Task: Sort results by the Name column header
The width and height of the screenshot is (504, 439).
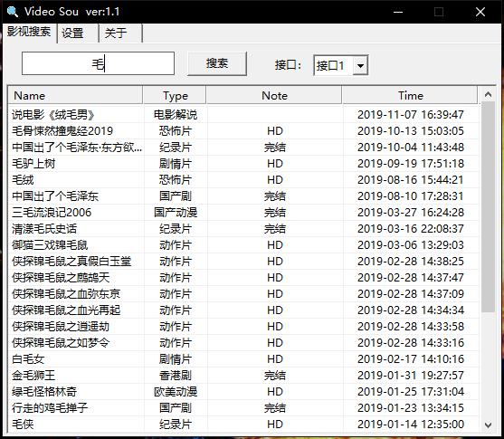Action: [75, 96]
